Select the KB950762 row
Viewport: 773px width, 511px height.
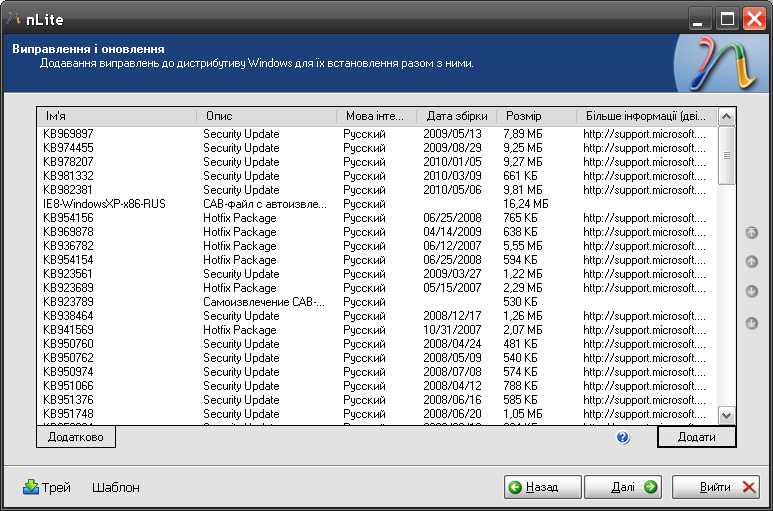click(x=377, y=358)
